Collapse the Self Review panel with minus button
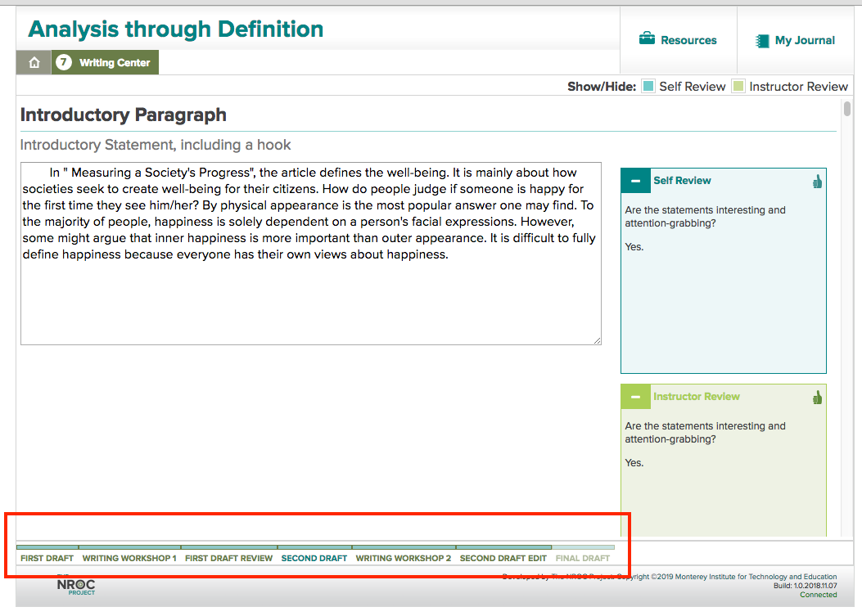This screenshot has height=616, width=862. point(635,180)
